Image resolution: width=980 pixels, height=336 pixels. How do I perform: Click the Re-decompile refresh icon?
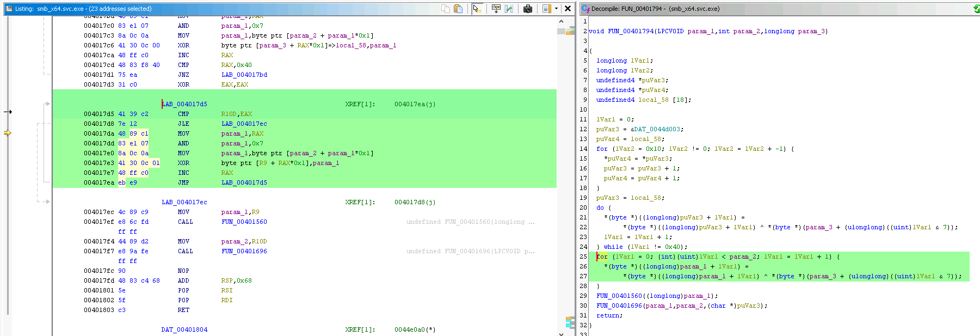click(x=976, y=9)
